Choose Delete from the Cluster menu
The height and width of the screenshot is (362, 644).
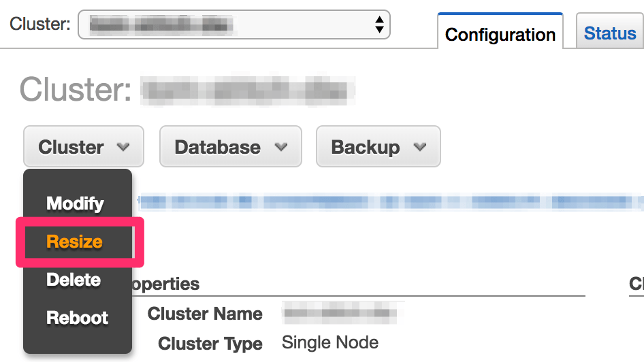click(x=74, y=280)
